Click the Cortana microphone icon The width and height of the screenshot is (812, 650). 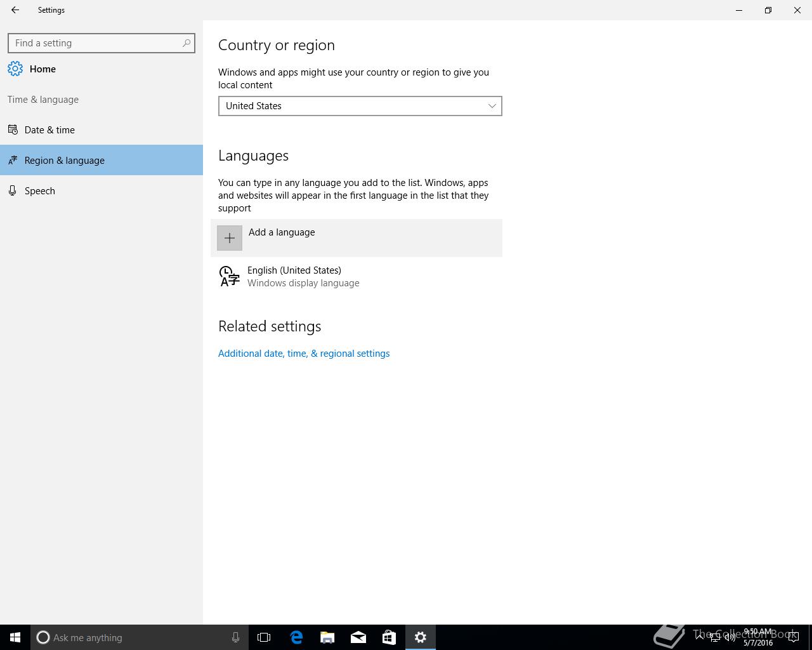[x=235, y=637]
